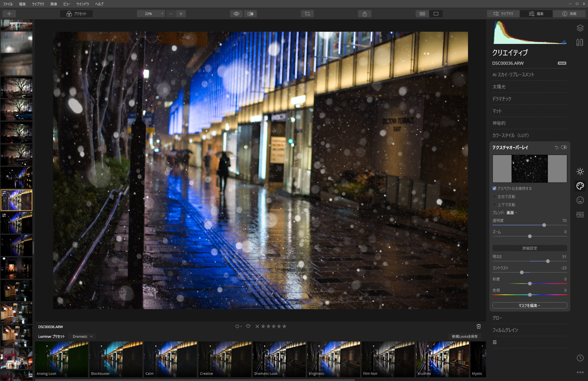Select the crop tool
Viewport: 588px width, 381px height.
click(x=307, y=14)
